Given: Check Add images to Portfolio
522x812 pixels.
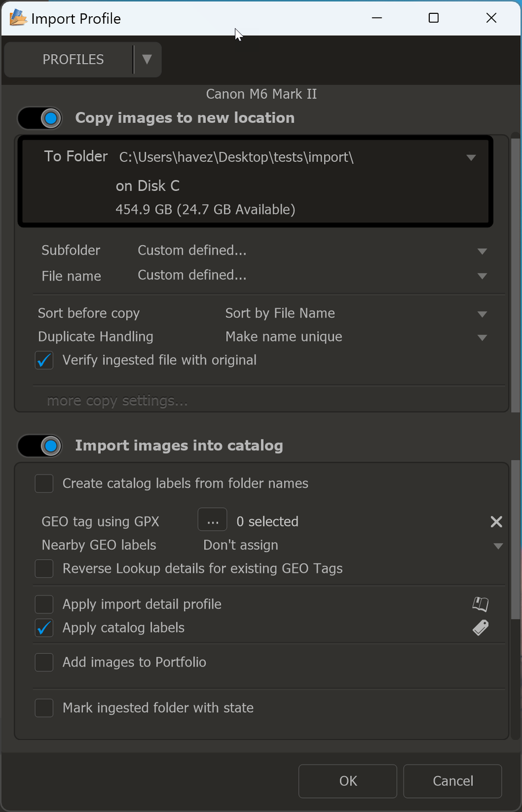Looking at the screenshot, I should click(x=44, y=662).
